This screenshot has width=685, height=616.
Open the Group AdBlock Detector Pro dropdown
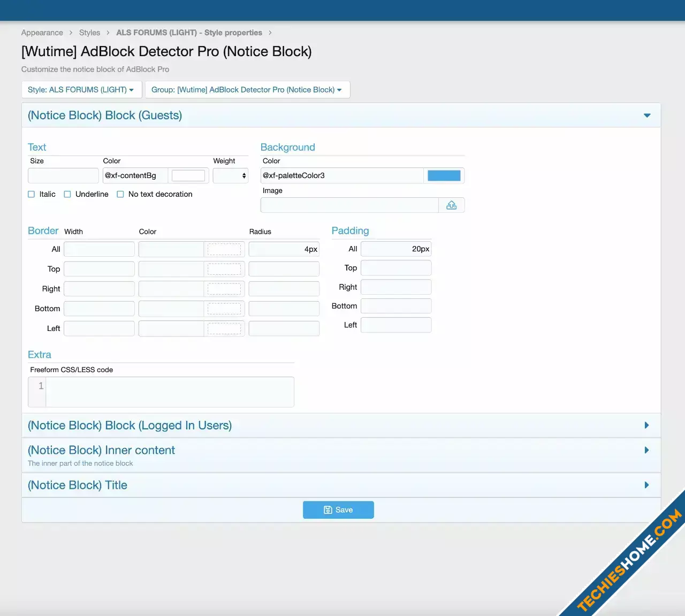click(247, 90)
